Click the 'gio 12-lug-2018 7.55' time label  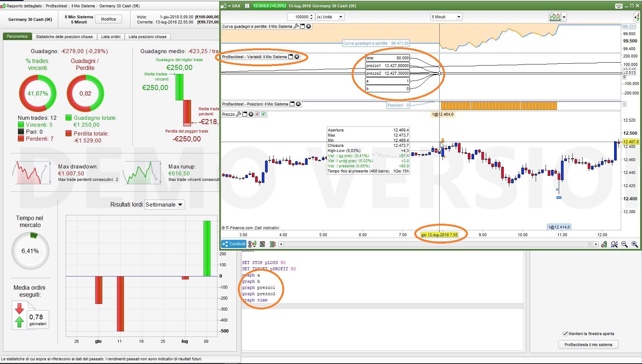(439, 235)
